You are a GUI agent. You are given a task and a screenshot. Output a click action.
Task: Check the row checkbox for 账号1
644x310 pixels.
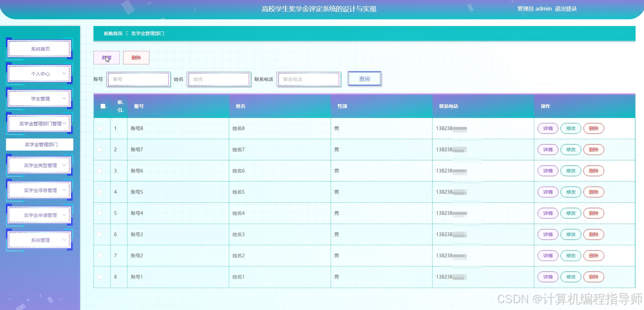(x=100, y=277)
